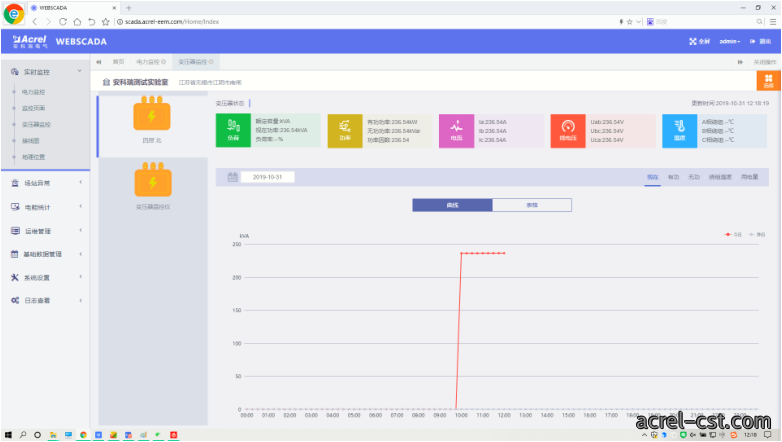The width and height of the screenshot is (782, 442).
Task: Click the green 负荷 load status icon
Action: pos(233,130)
